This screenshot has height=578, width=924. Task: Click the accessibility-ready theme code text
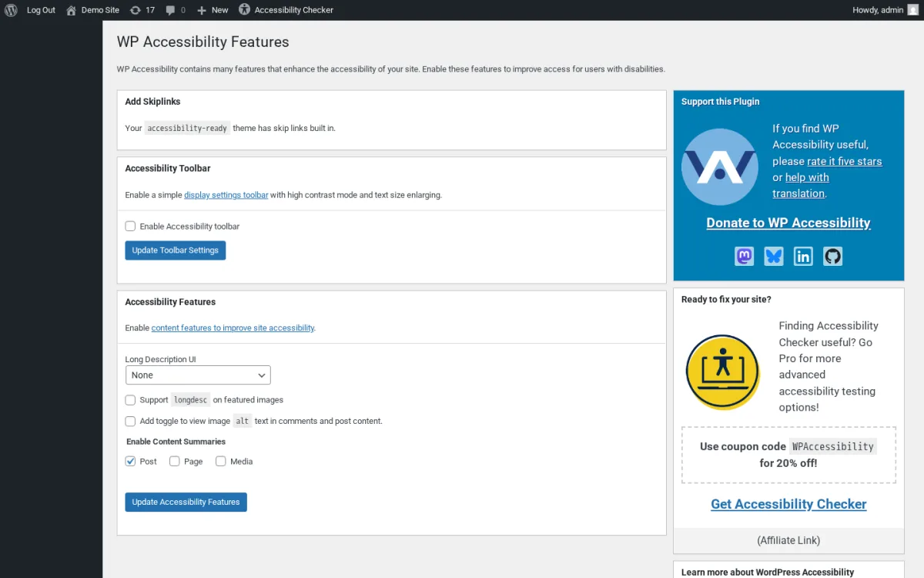click(187, 128)
